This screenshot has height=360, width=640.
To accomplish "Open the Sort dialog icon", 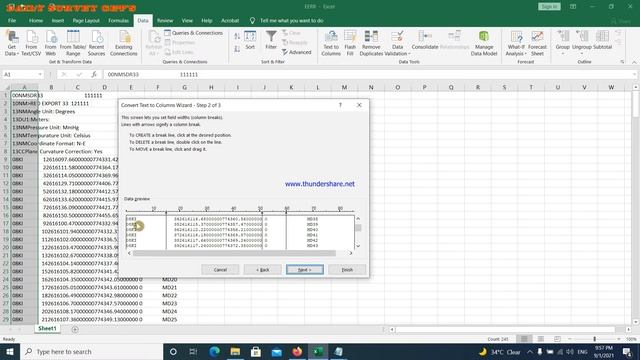I will click(x=250, y=40).
